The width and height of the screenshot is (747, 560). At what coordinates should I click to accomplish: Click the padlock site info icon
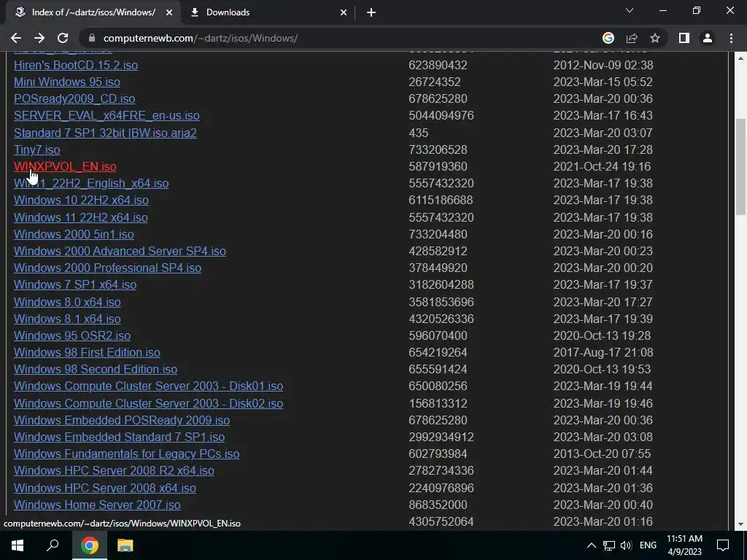tap(92, 38)
